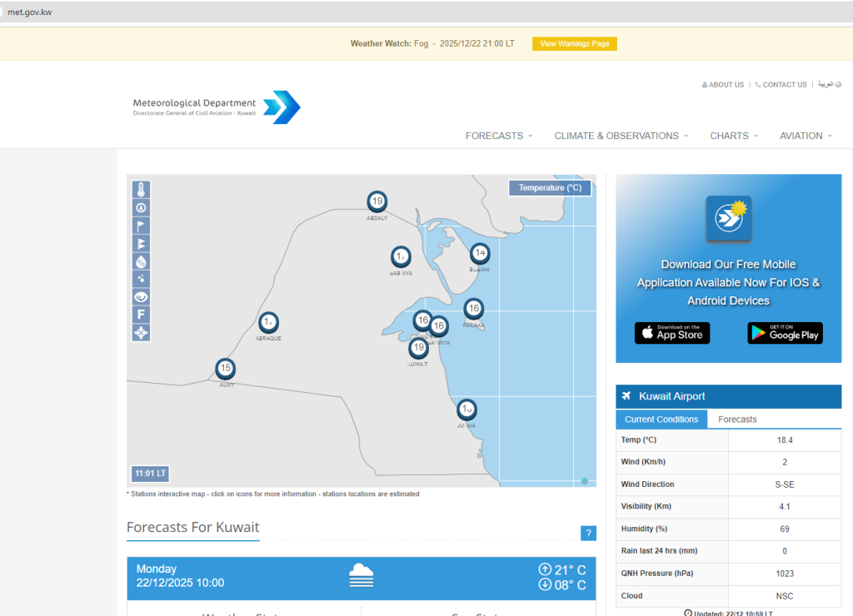
Task: Open the Google Play download badge
Action: point(785,334)
